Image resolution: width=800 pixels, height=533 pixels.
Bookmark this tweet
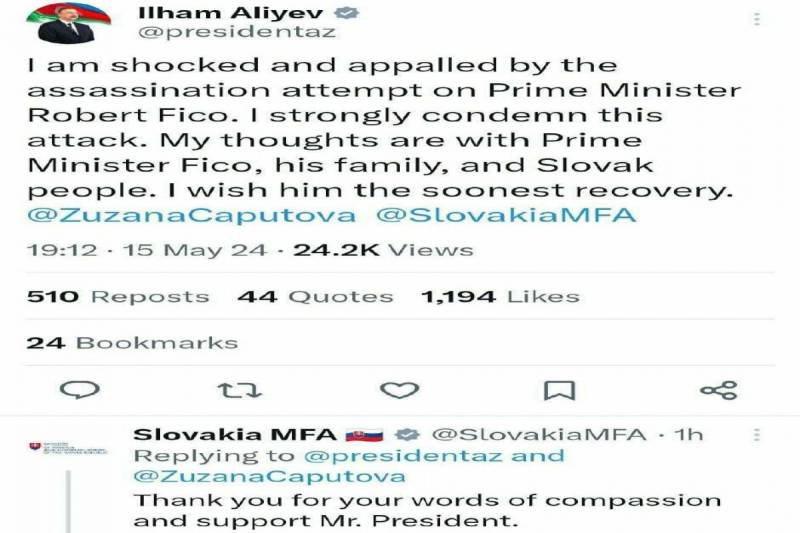[x=558, y=389]
